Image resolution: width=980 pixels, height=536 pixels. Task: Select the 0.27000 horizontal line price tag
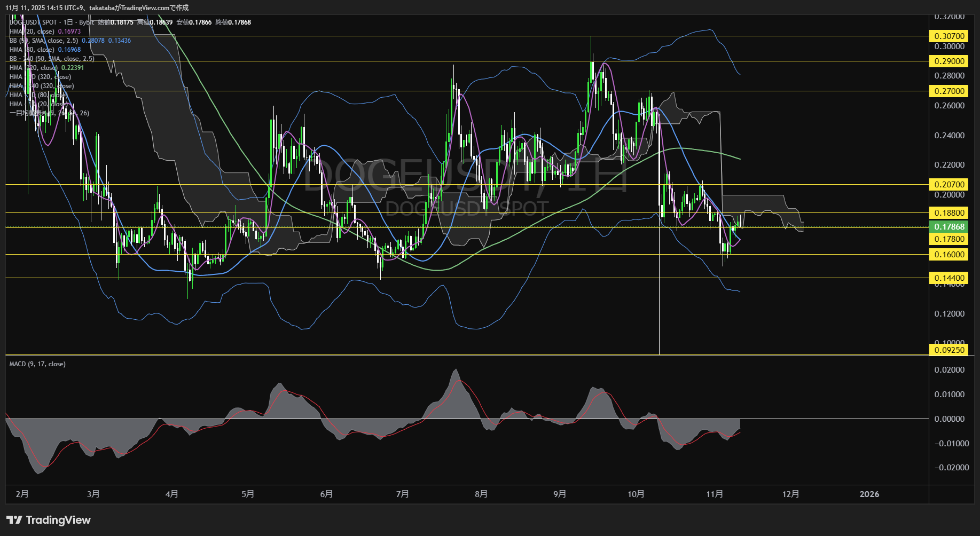tap(949, 91)
